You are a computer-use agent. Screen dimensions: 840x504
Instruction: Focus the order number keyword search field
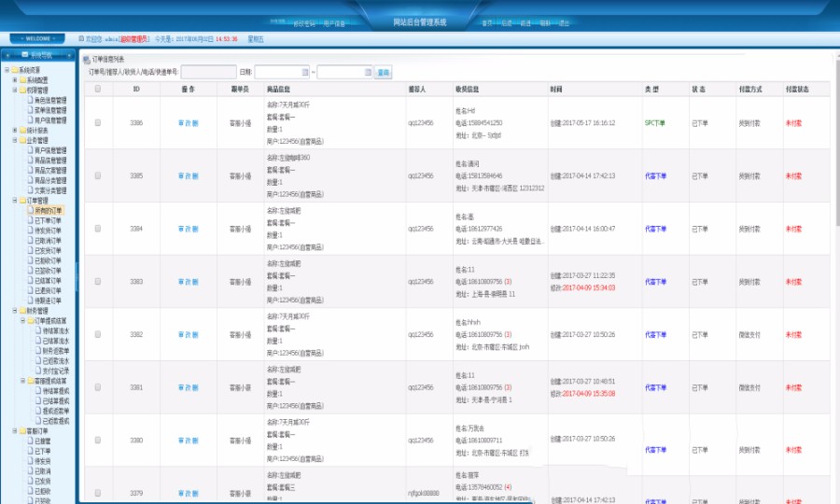(208, 72)
